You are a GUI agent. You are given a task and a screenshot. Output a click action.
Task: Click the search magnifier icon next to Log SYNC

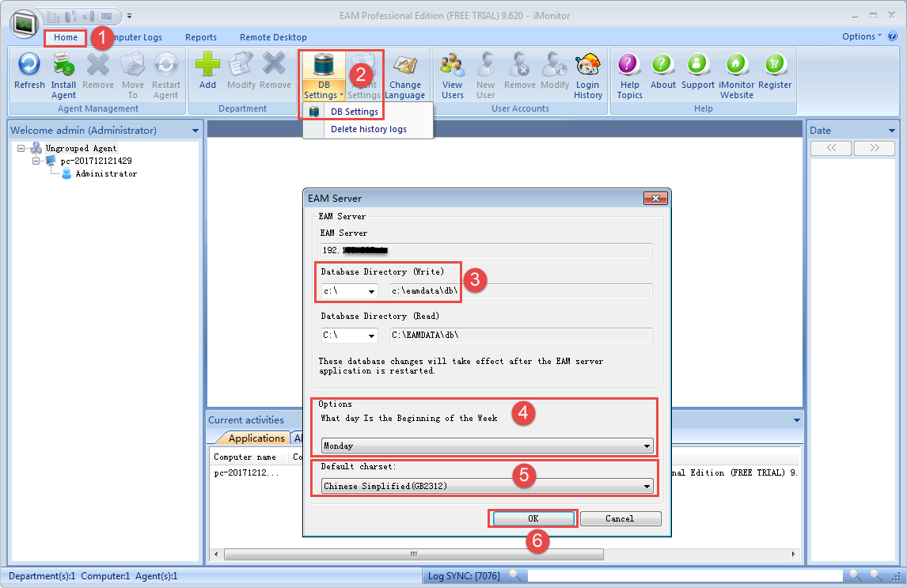coord(514,575)
